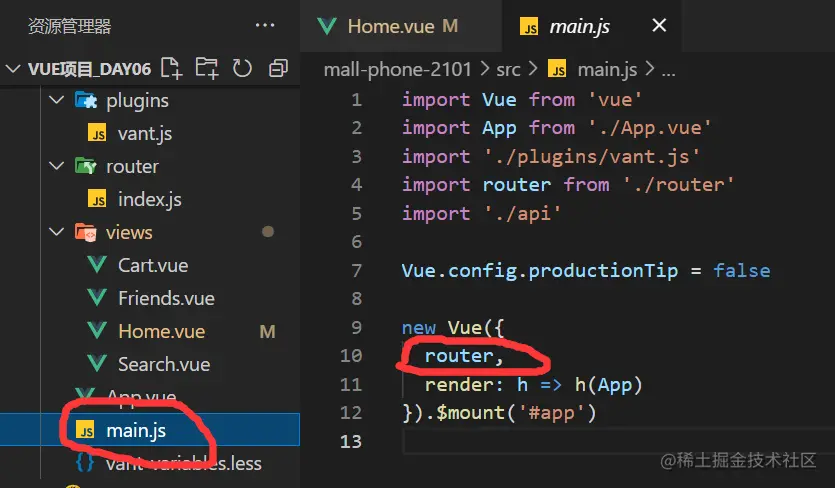
Task: Open Friends.vue from the views folder
Action: pyautogui.click(x=166, y=298)
